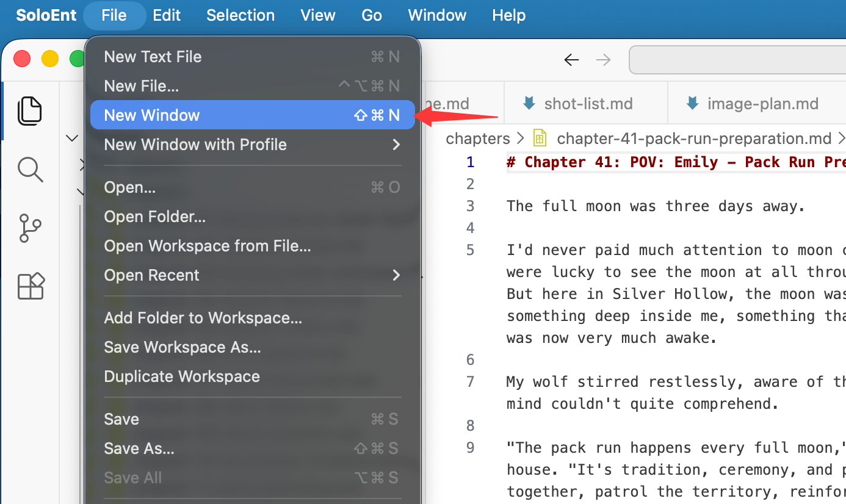Choose New File... menu entry
This screenshot has height=504, width=846.
click(253, 86)
